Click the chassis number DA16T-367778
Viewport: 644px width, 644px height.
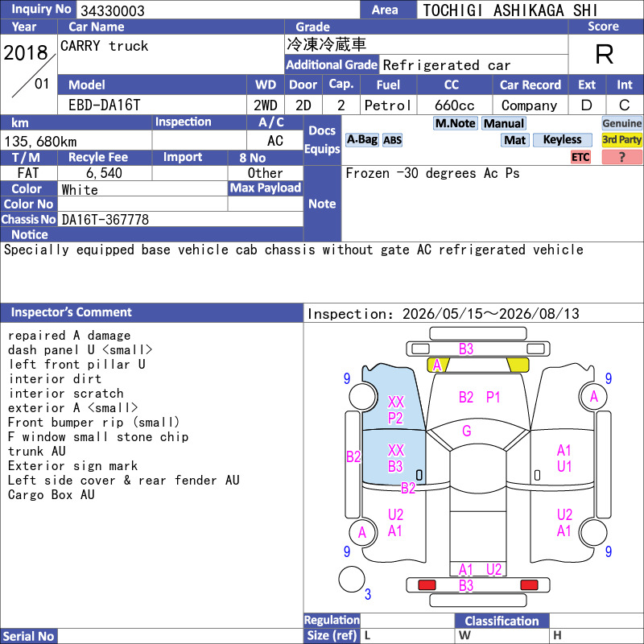click(105, 220)
